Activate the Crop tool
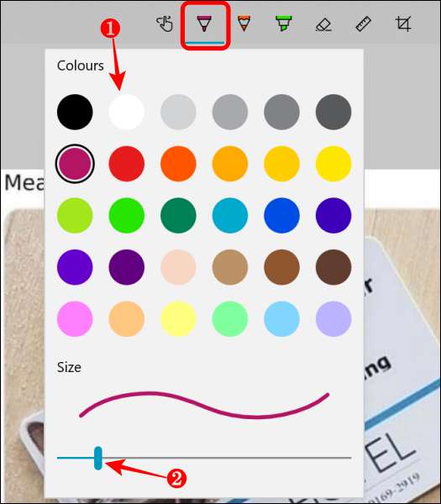Image resolution: width=441 pixels, height=504 pixels. (403, 24)
